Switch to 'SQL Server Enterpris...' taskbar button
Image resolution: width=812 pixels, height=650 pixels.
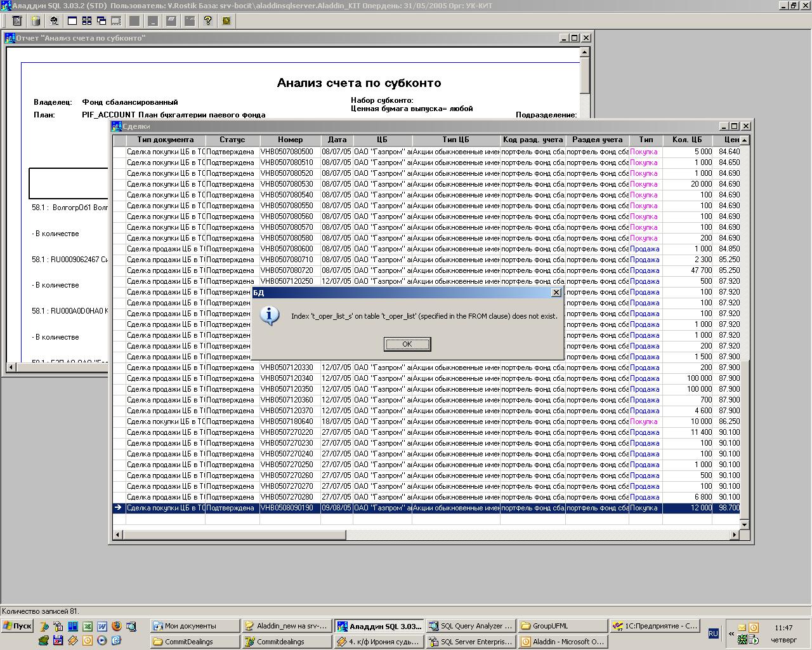click(471, 642)
